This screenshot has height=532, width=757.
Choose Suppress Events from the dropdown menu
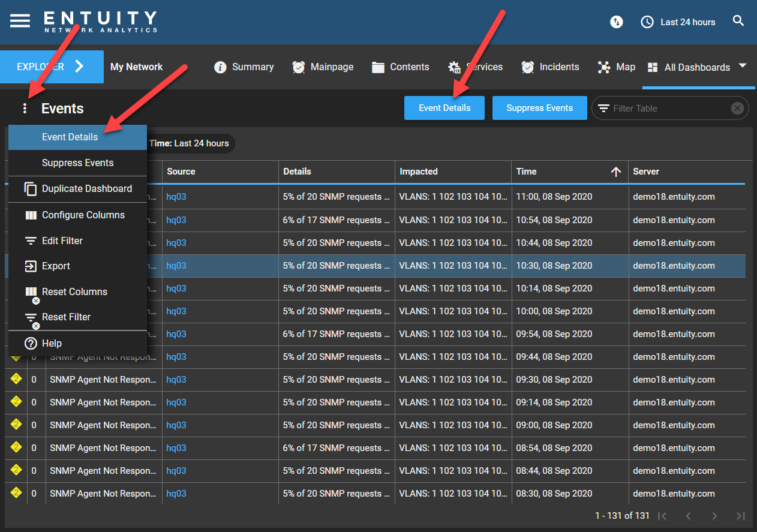tap(77, 163)
